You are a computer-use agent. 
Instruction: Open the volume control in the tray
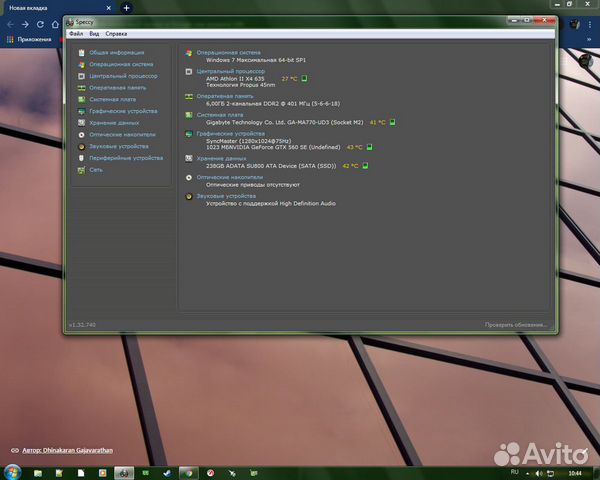point(539,473)
